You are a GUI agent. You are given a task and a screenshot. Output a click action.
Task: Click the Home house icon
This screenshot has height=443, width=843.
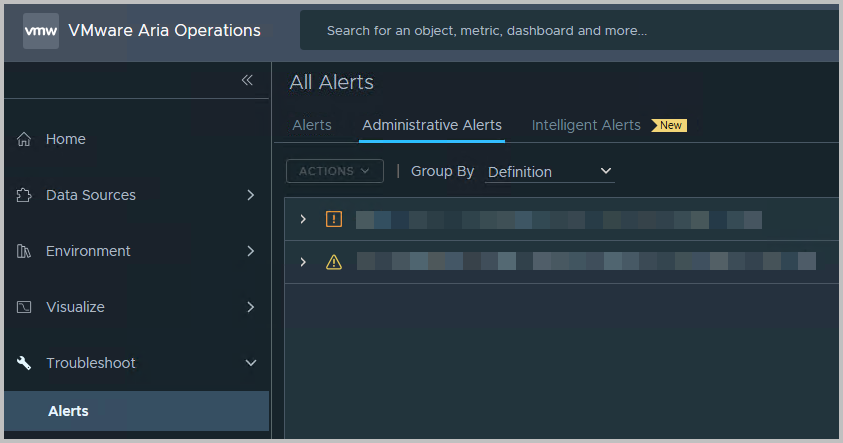(x=24, y=139)
